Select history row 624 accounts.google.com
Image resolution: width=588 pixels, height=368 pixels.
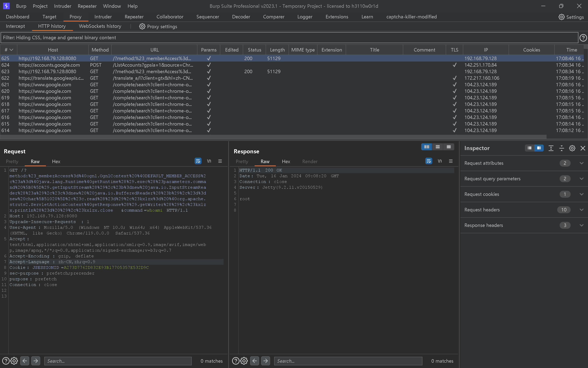[292, 65]
